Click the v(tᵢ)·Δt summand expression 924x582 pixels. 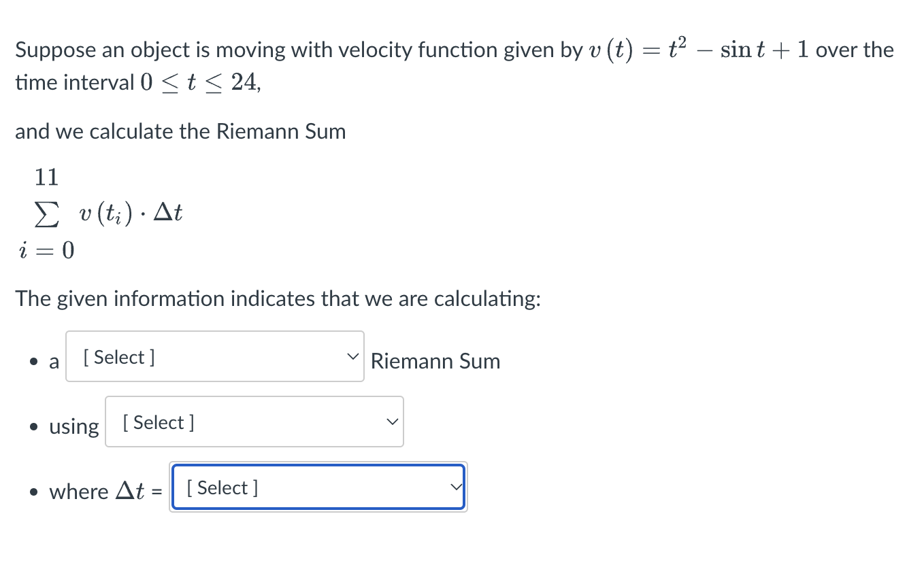pyautogui.click(x=130, y=214)
